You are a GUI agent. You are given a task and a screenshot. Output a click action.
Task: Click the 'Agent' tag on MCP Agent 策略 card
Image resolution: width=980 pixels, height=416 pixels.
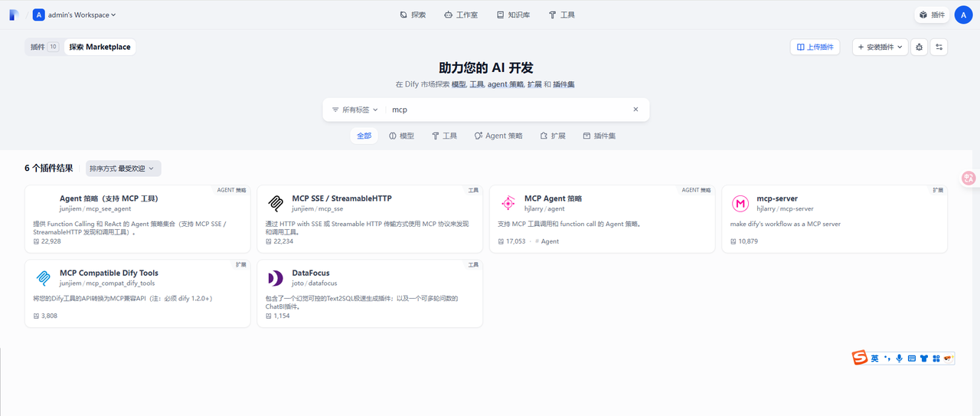coord(547,241)
